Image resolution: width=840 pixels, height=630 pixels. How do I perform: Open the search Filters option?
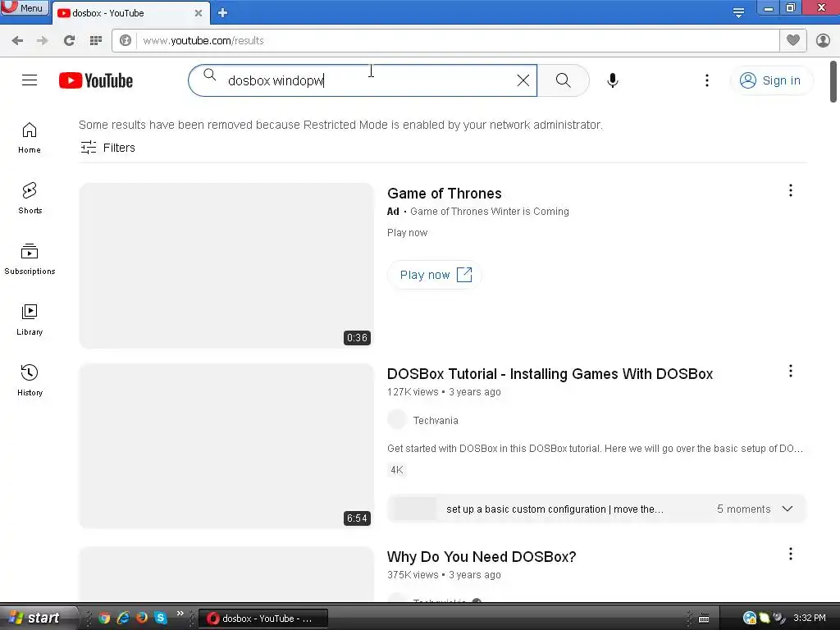tap(107, 148)
